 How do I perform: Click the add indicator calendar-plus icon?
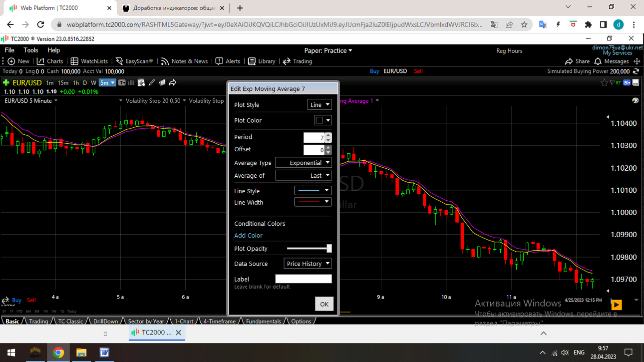click(x=141, y=82)
